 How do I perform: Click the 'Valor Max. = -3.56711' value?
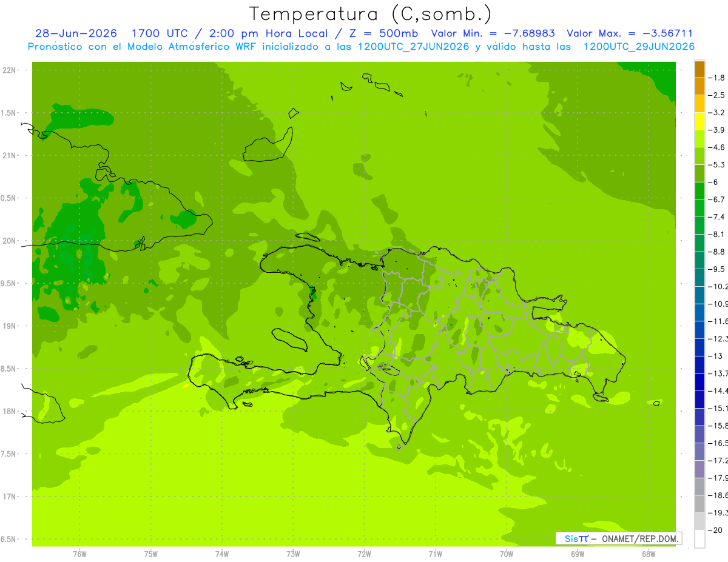tap(630, 33)
